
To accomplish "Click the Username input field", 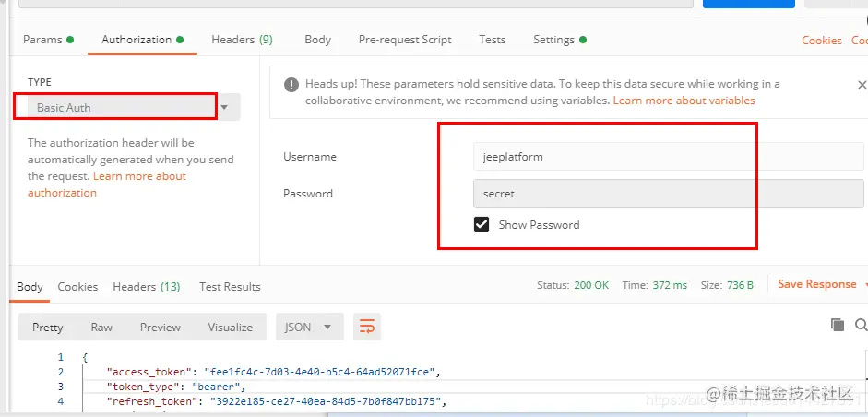I will pyautogui.click(x=668, y=157).
